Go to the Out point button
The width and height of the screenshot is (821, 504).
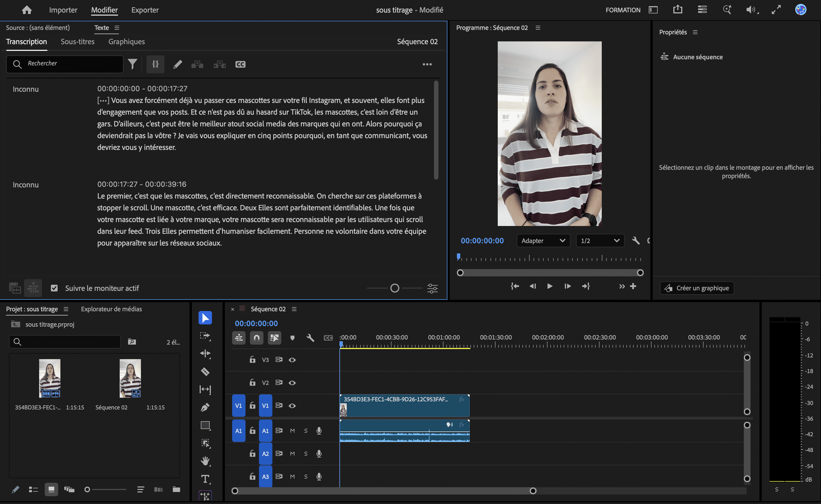586,286
